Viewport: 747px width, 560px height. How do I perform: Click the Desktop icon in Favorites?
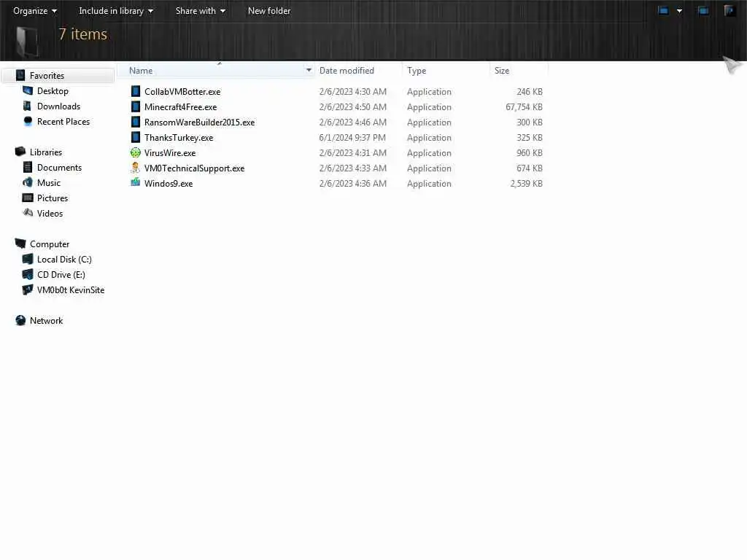[x=28, y=90]
